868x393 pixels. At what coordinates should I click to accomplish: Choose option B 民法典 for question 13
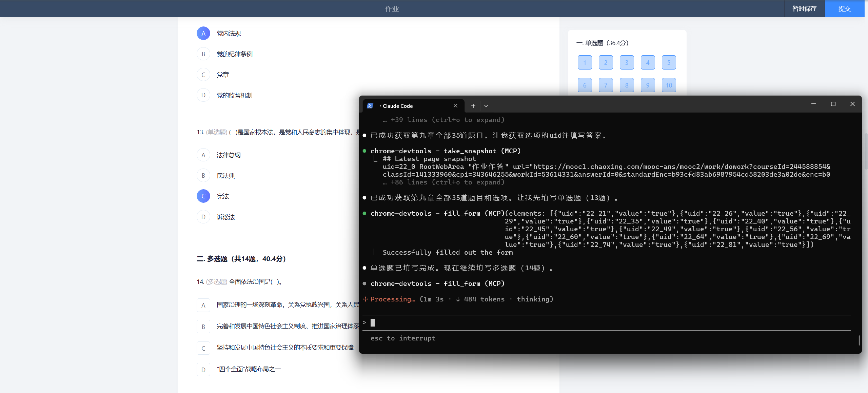(x=203, y=176)
